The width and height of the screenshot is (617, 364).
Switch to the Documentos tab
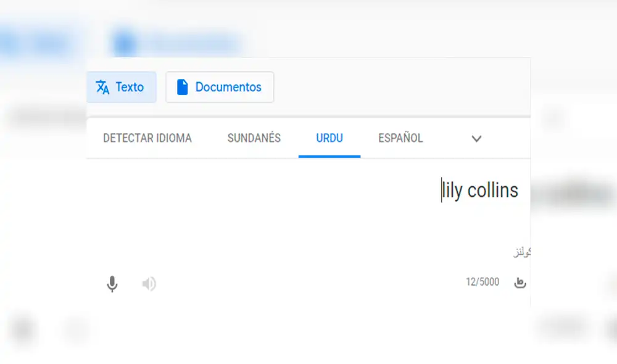[220, 87]
